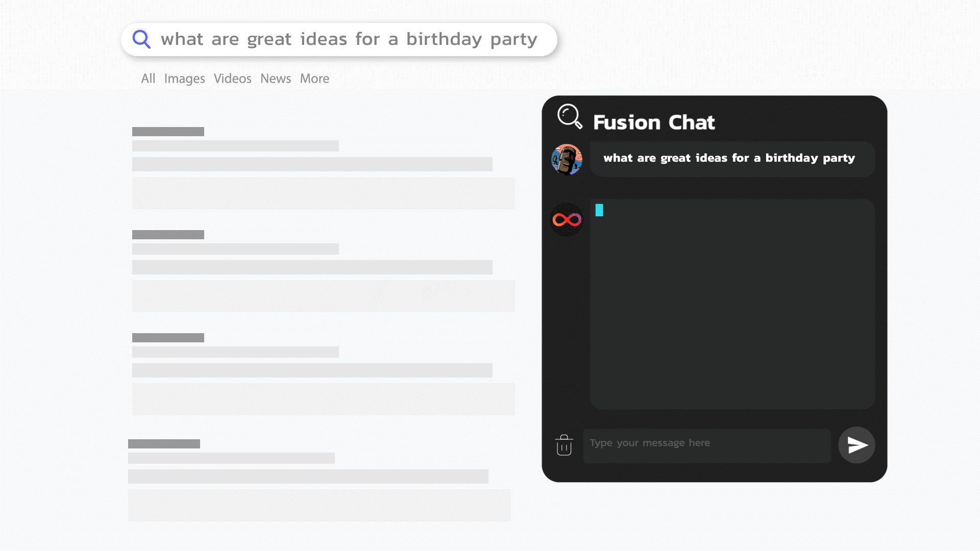Open the More search options menu
The image size is (980, 551).
pyautogui.click(x=314, y=78)
